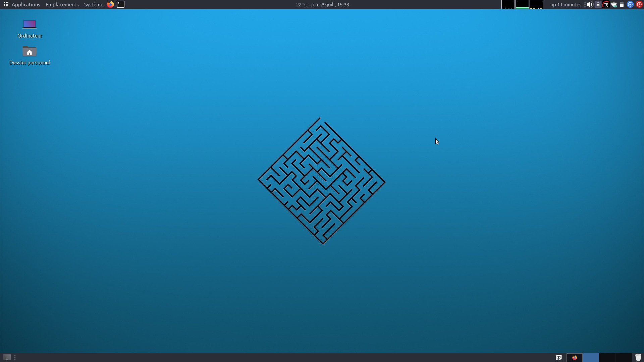Click the 'up 11 minutes' uptime label
The width and height of the screenshot is (644, 362).
[x=566, y=4]
